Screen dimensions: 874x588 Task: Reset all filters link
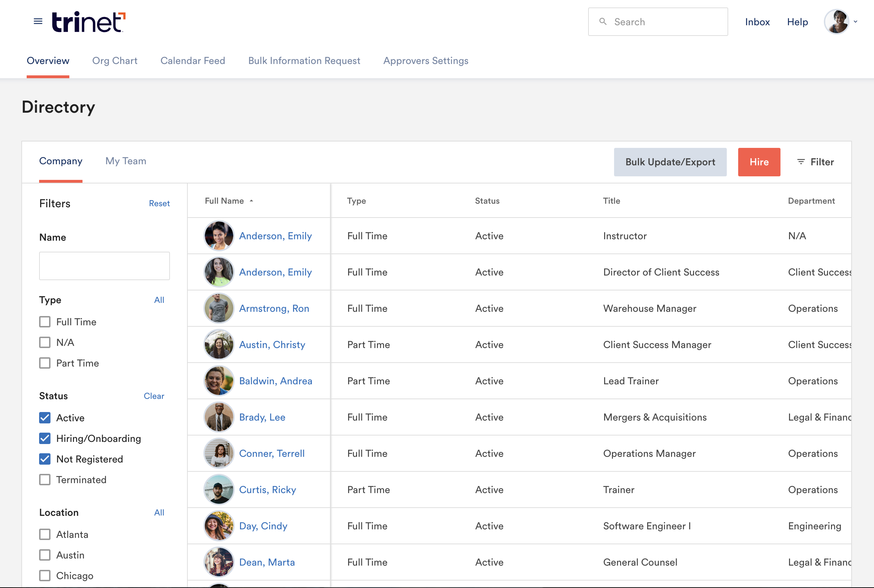tap(159, 203)
